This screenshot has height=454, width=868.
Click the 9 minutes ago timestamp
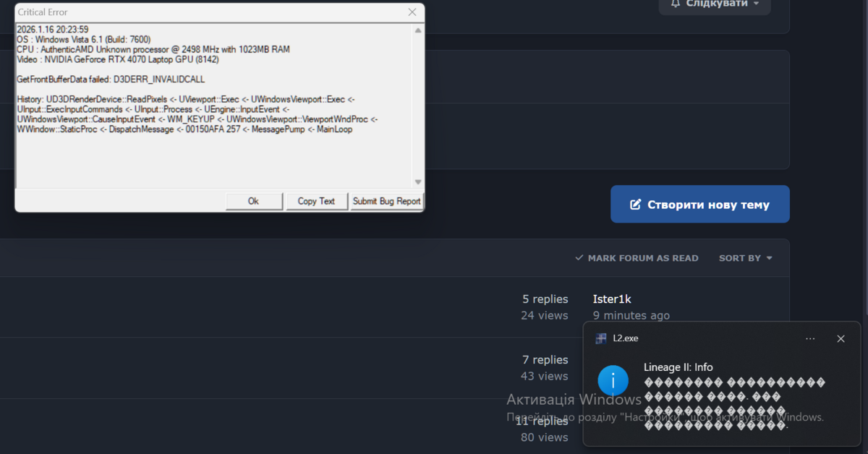tap(631, 315)
